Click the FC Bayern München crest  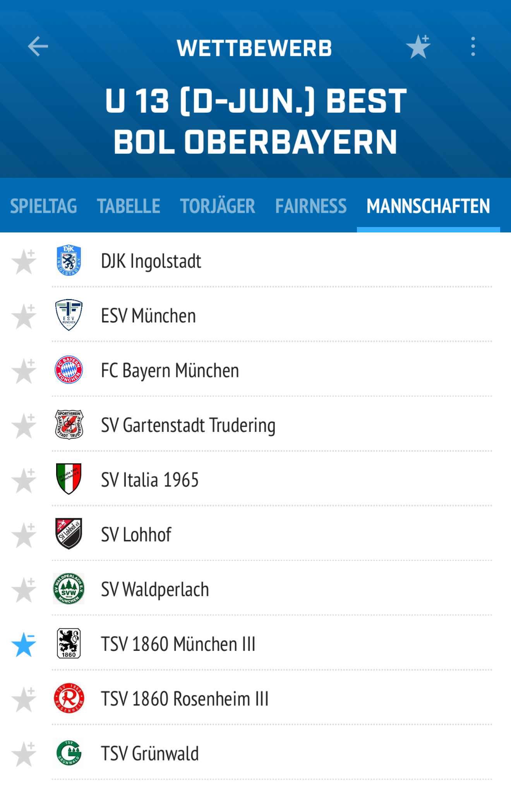pyautogui.click(x=69, y=370)
